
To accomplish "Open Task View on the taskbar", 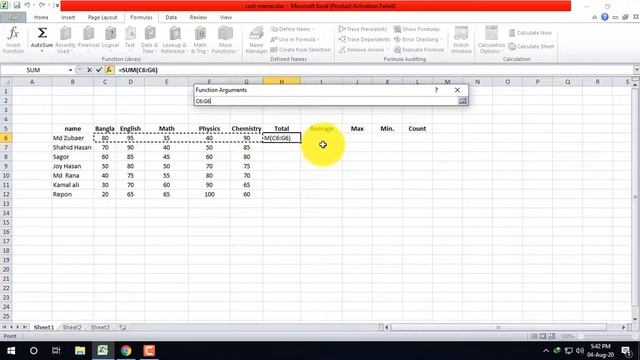I will (56, 351).
